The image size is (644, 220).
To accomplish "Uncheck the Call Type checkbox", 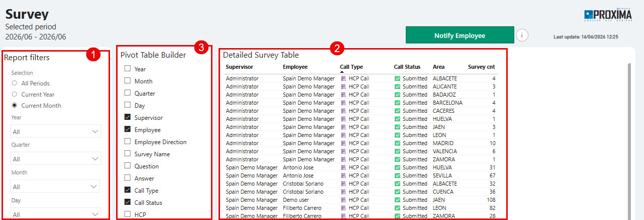I will pos(127,190).
